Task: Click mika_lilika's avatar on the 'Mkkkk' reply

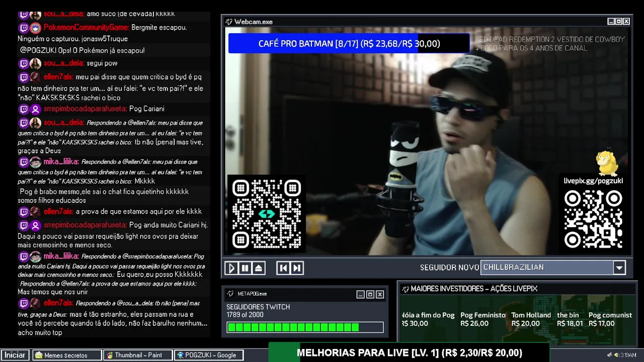Action: point(35,162)
